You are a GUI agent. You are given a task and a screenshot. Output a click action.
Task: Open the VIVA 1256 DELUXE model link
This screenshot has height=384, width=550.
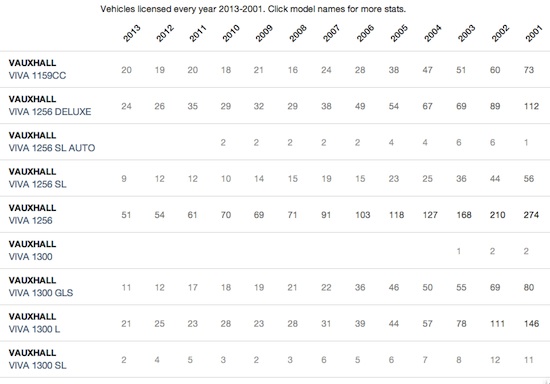[50, 112]
